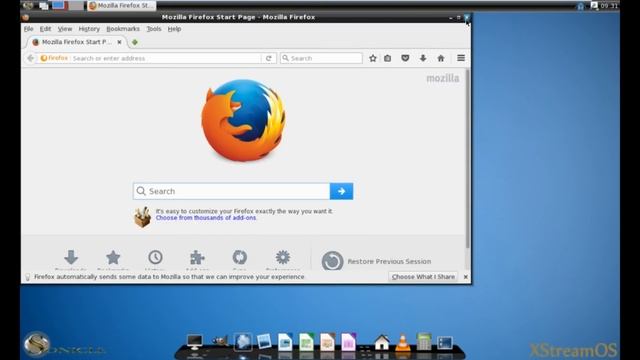This screenshot has height=360, width=640.
Task: Click the Firefox identity label in address bar
Action: pos(54,58)
